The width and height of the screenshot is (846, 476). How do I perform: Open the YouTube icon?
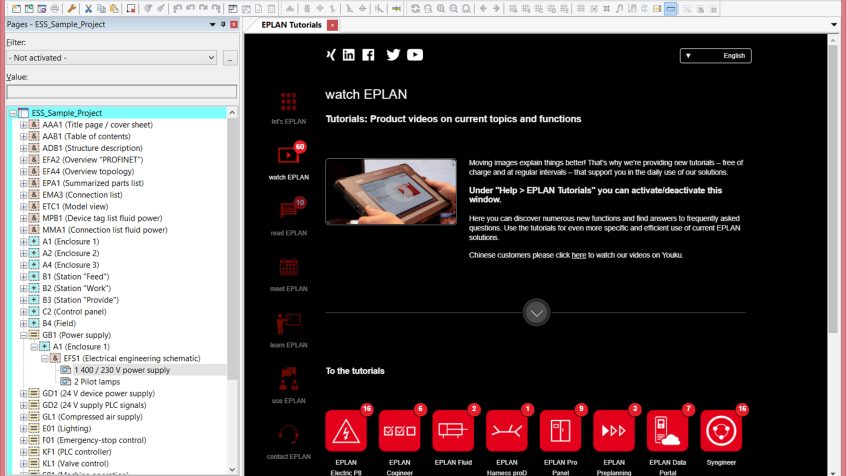pos(415,55)
